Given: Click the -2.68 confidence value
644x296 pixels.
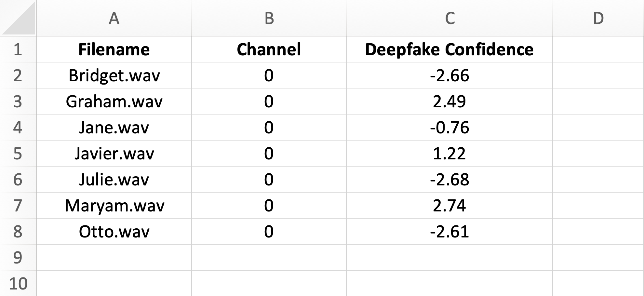Looking at the screenshot, I should pyautogui.click(x=449, y=179).
